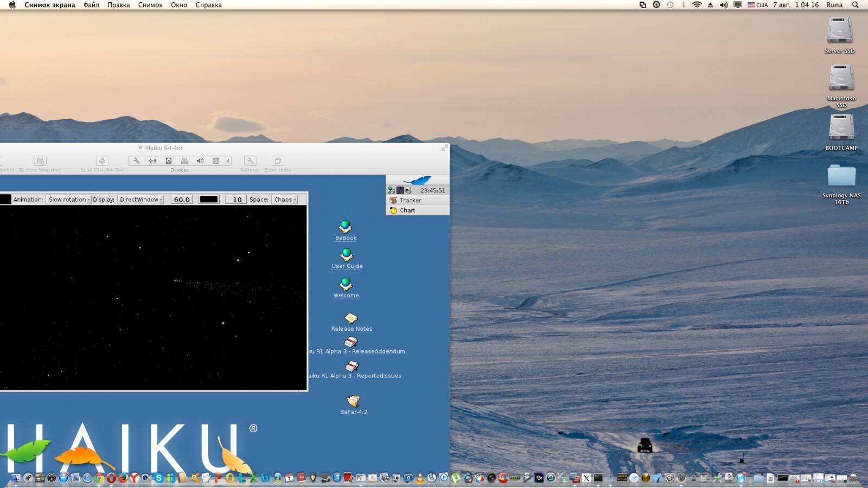This screenshot has width=868, height=488.
Task: Click the Time Machine icon in menu bar
Action: coord(670,5)
